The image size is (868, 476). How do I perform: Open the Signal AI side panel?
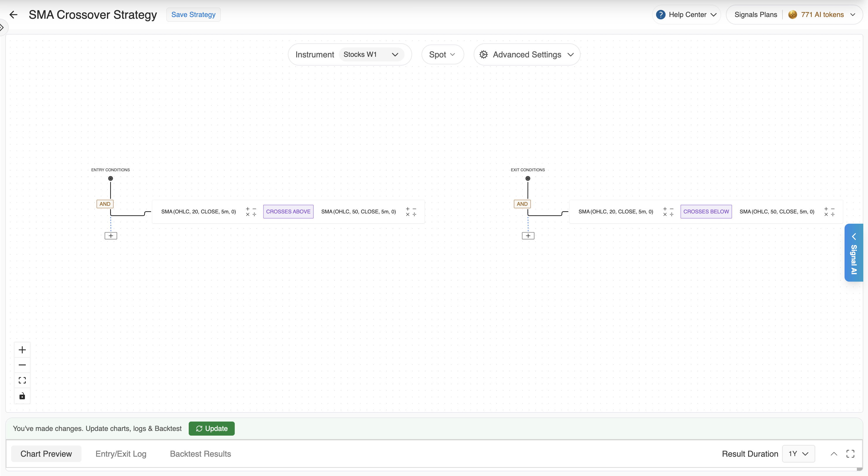(x=854, y=252)
